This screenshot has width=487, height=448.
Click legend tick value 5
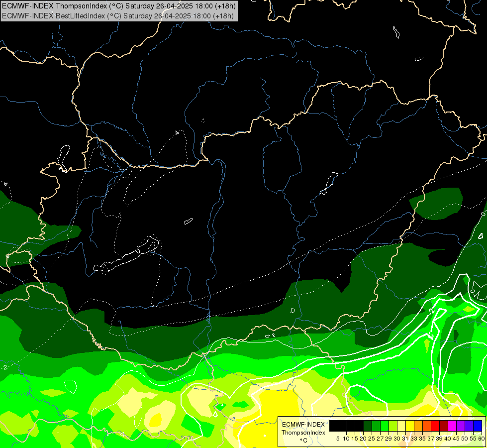click(x=338, y=439)
